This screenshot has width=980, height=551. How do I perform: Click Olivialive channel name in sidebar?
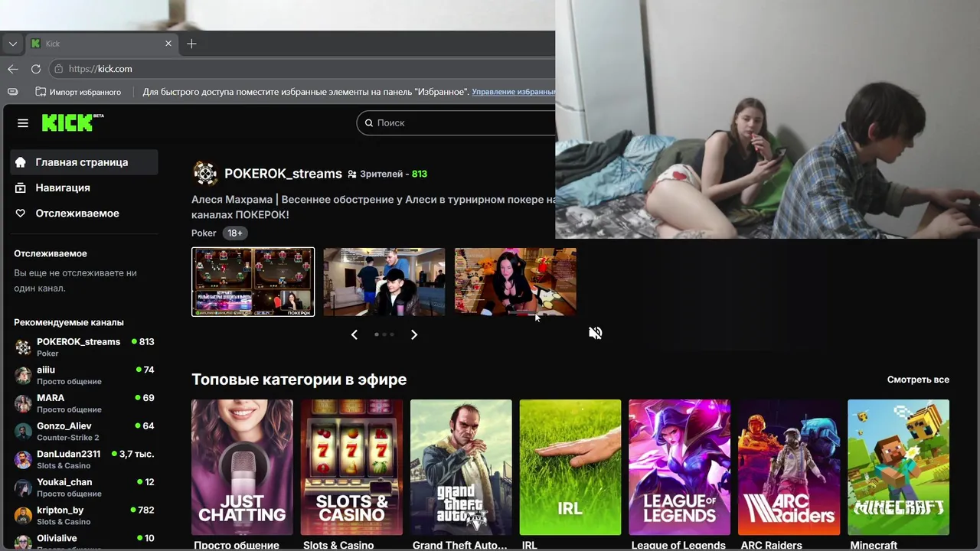click(57, 539)
